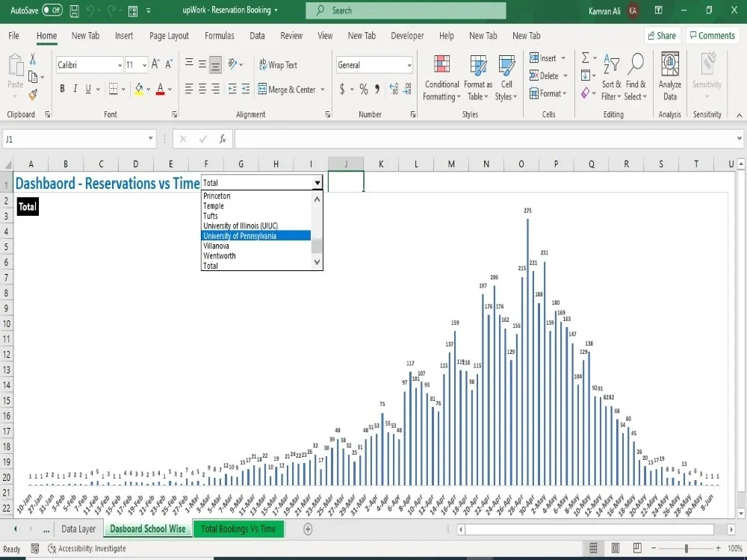
Task: Select University of Pennsylvania from the list
Action: [239, 235]
